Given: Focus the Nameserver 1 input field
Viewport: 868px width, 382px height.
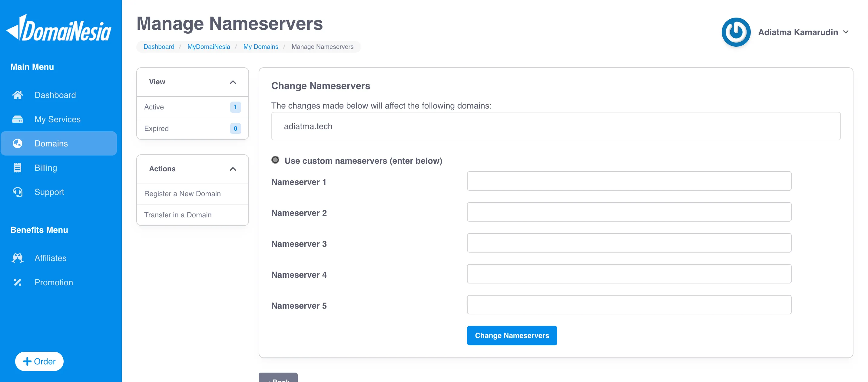Looking at the screenshot, I should 629,181.
